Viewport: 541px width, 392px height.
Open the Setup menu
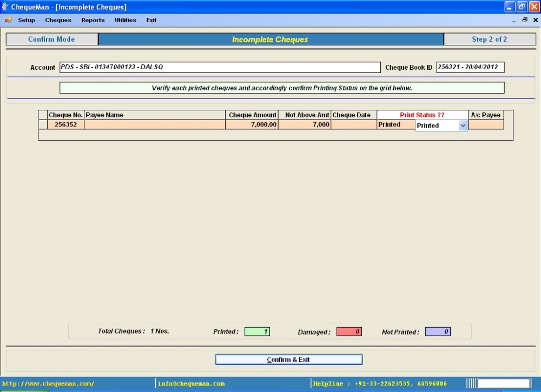26,20
